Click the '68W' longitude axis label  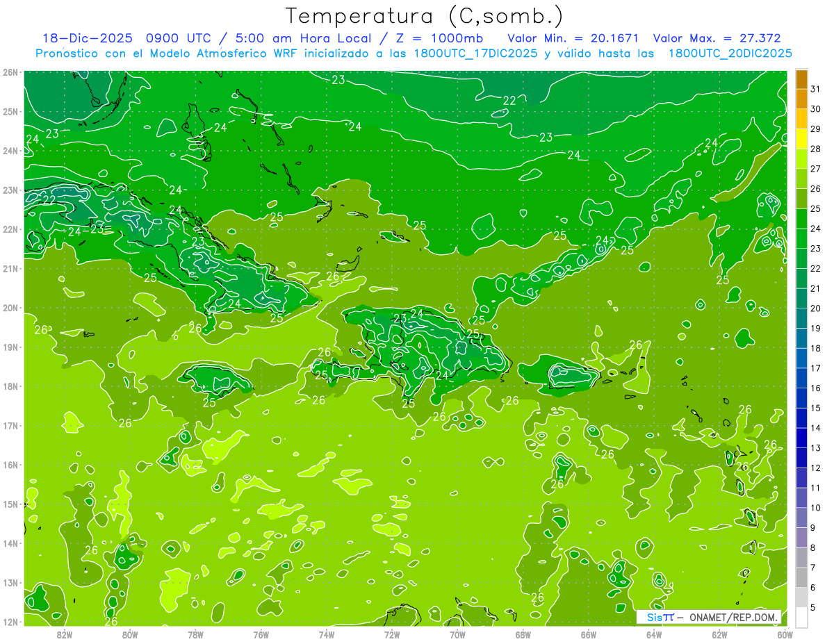tap(523, 634)
